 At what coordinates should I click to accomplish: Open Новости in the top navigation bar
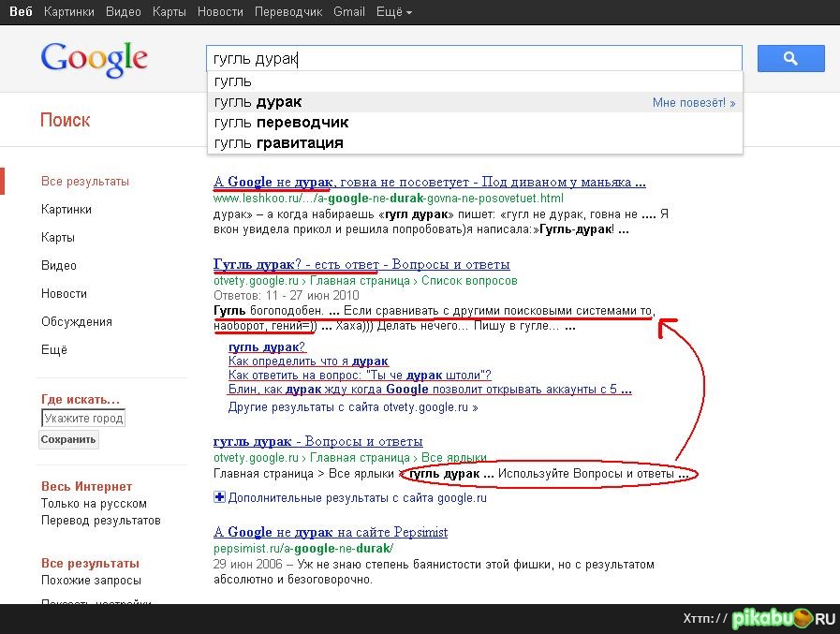[x=220, y=12]
